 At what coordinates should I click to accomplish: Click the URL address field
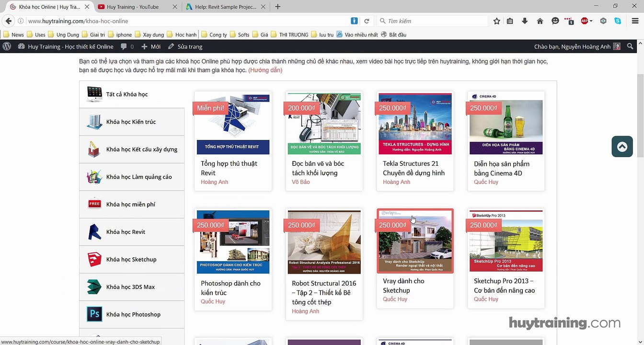click(188, 21)
